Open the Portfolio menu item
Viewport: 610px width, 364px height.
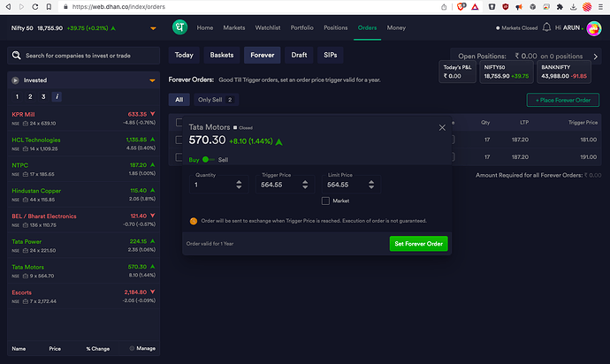[301, 27]
